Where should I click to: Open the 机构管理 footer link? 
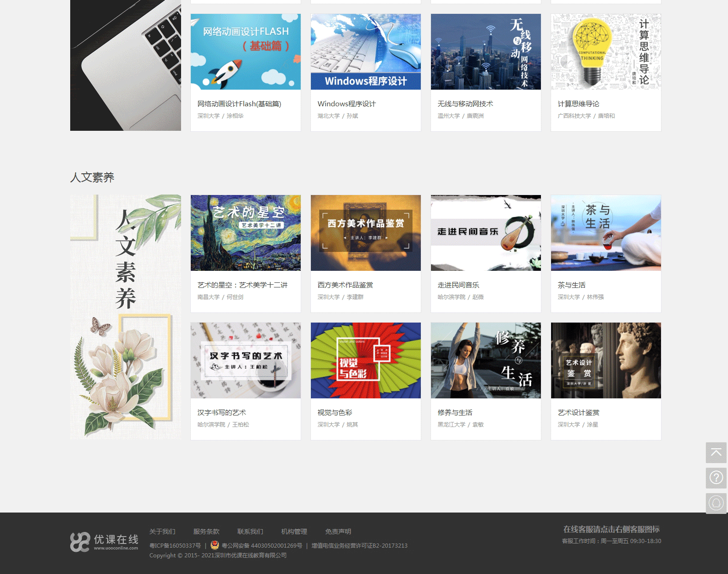click(294, 531)
